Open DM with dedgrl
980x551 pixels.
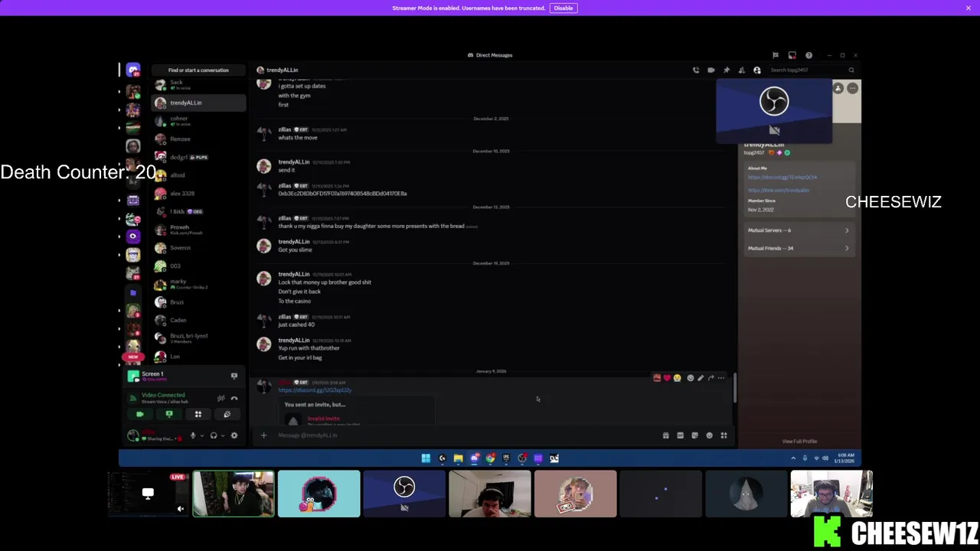click(x=198, y=157)
